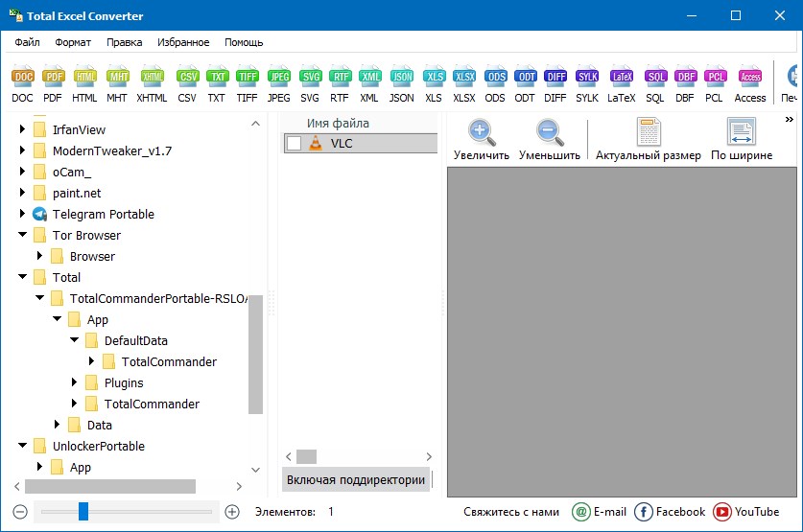Show more preview toolbar buttons chevron
Image resolution: width=803 pixels, height=532 pixels.
click(x=790, y=119)
